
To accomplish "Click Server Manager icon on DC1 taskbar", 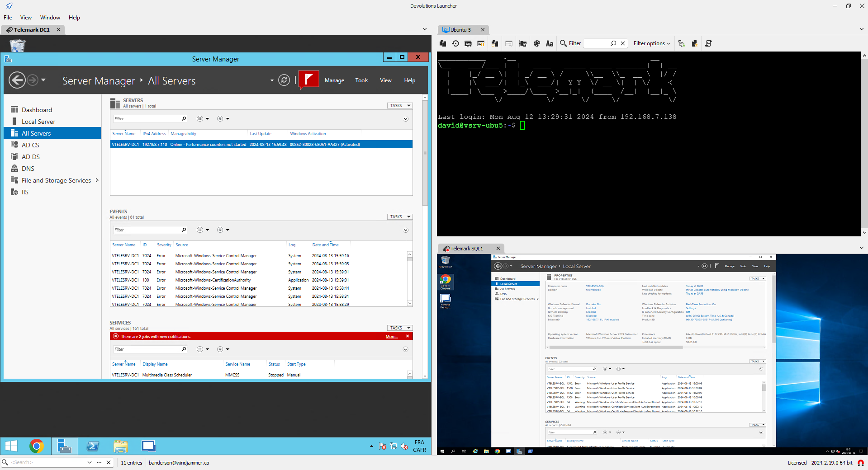I will pos(64,446).
